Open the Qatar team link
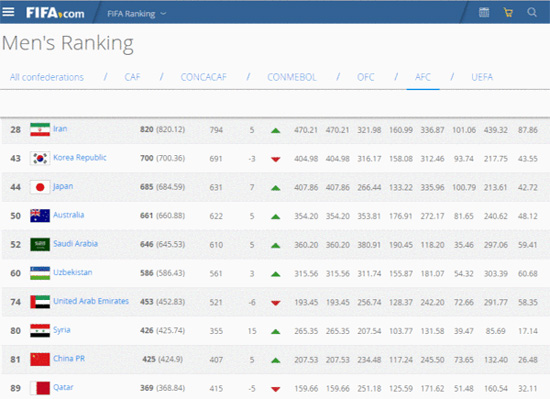Viewport: 550px width, 399px height. click(63, 387)
